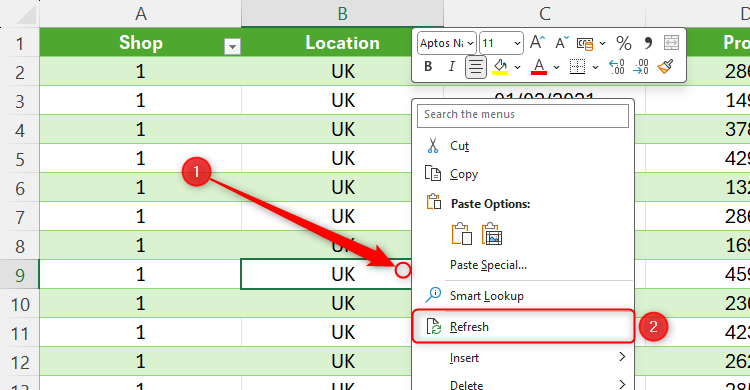Select the Format Painter brush
The image size is (750, 390).
[665, 67]
